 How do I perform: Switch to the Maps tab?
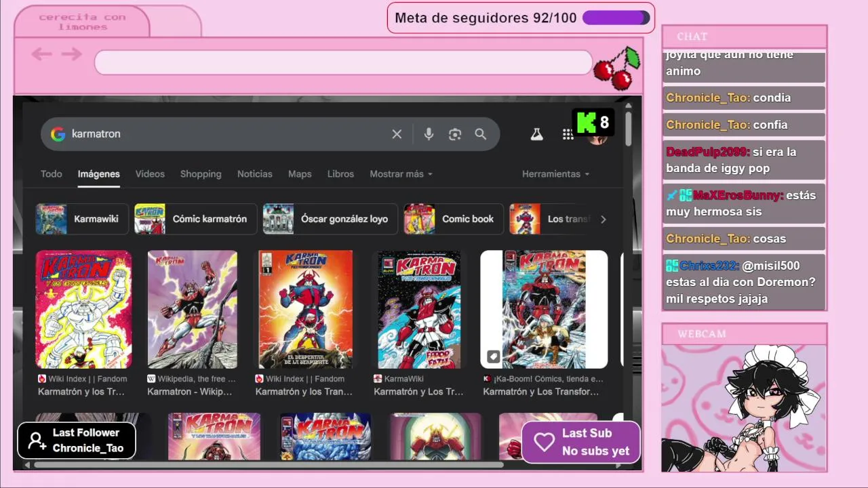pos(300,174)
